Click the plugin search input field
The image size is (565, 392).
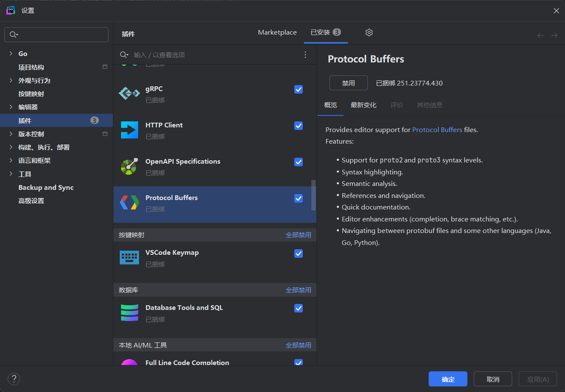pos(214,55)
